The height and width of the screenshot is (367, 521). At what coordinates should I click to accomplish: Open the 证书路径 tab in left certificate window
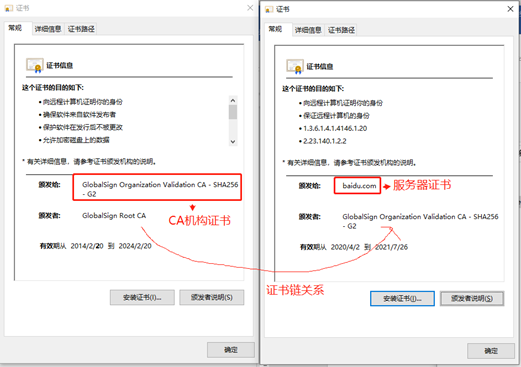81,29
